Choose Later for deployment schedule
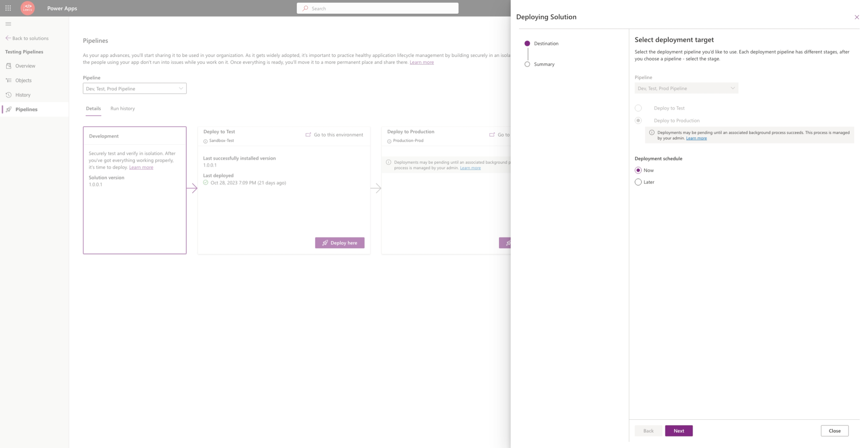Screen dimensions: 868x448 pos(638,182)
